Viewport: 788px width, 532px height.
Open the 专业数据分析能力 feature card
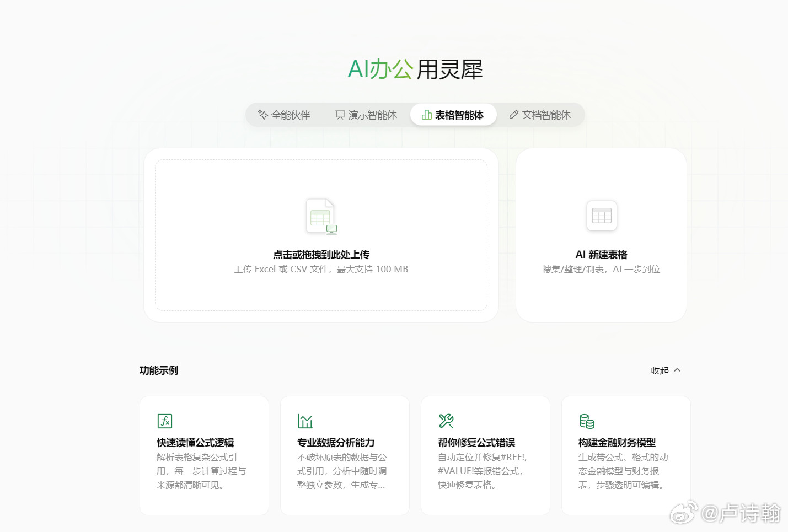[344, 455]
